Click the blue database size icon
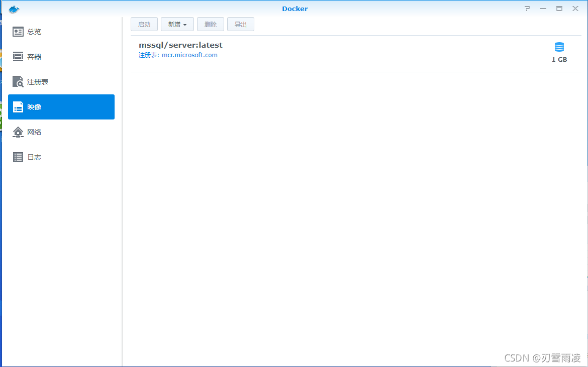The height and width of the screenshot is (367, 588). 559,47
